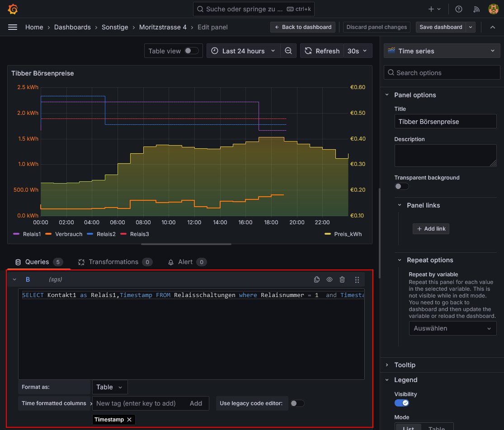Toggle Use legacy code editor switch

click(x=297, y=403)
